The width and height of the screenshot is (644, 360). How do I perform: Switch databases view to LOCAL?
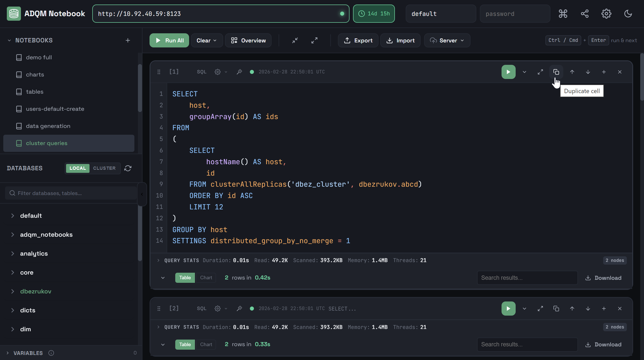click(78, 168)
